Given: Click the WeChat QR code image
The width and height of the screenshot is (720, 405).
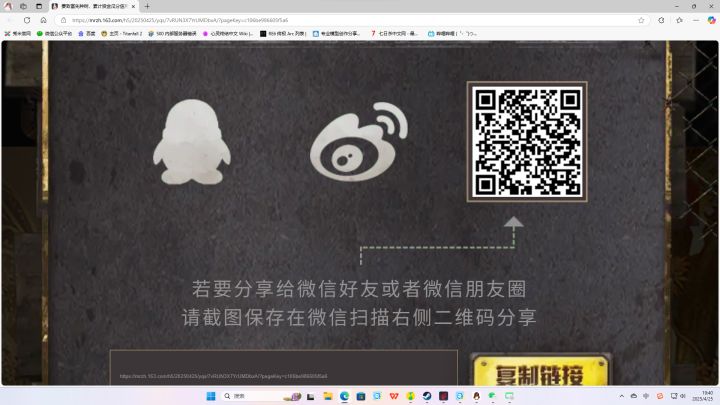Looking at the screenshot, I should (527, 142).
